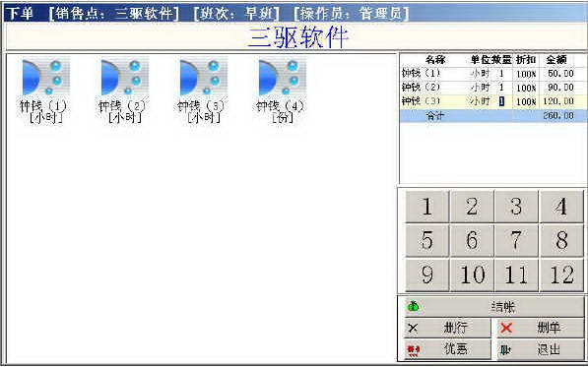Click the 100% discount of 钟钱(2)
588x367 pixels.
[526, 88]
